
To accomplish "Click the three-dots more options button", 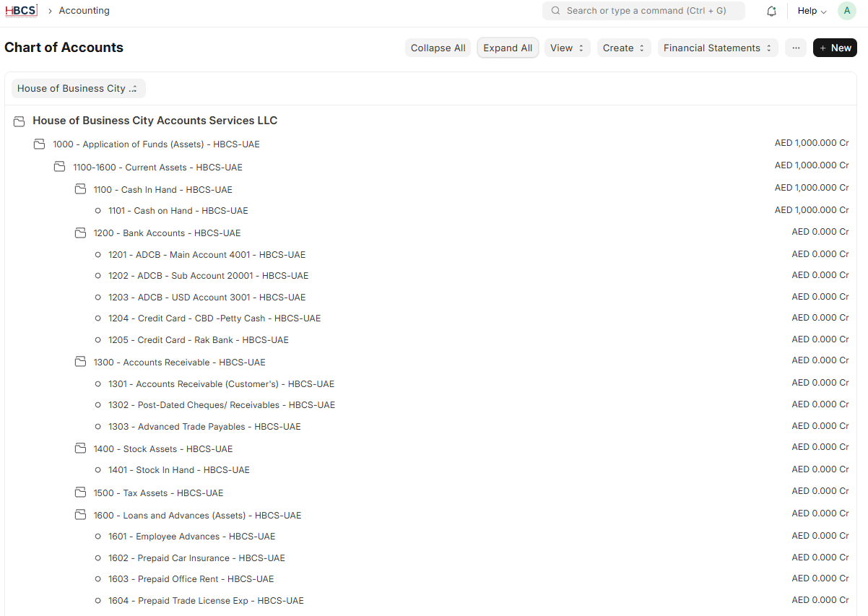I will coord(795,48).
